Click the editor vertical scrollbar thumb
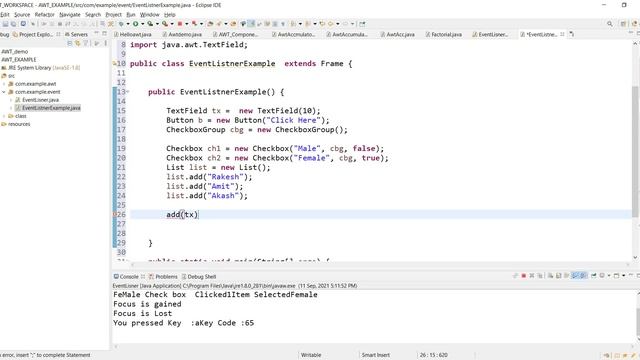This screenshot has height=360, width=640. click(x=635, y=151)
